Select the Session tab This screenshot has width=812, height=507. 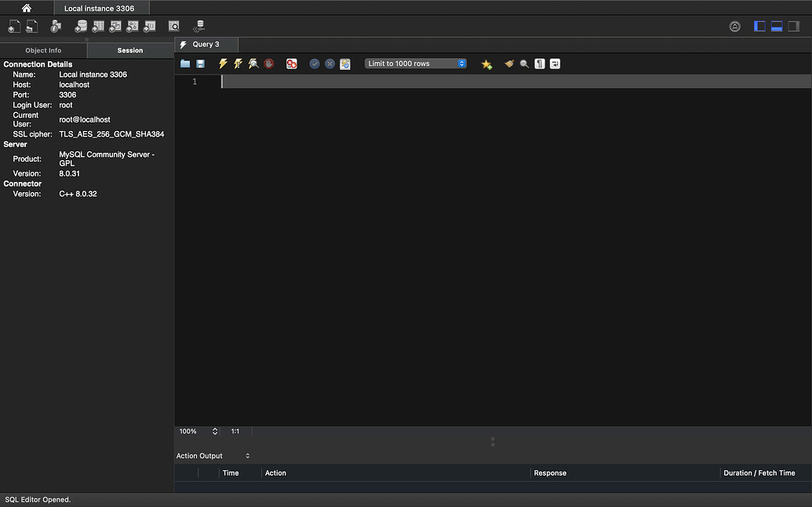[x=130, y=50]
